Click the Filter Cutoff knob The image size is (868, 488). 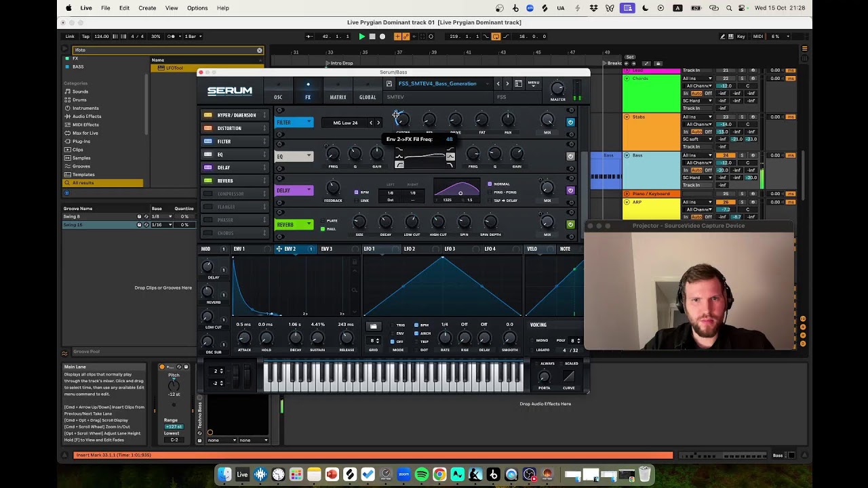point(402,120)
